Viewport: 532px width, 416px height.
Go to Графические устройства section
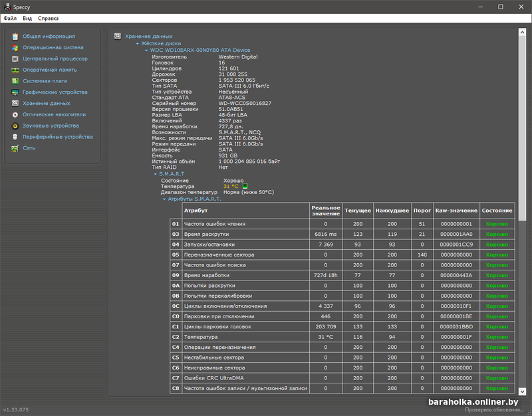pyautogui.click(x=55, y=92)
